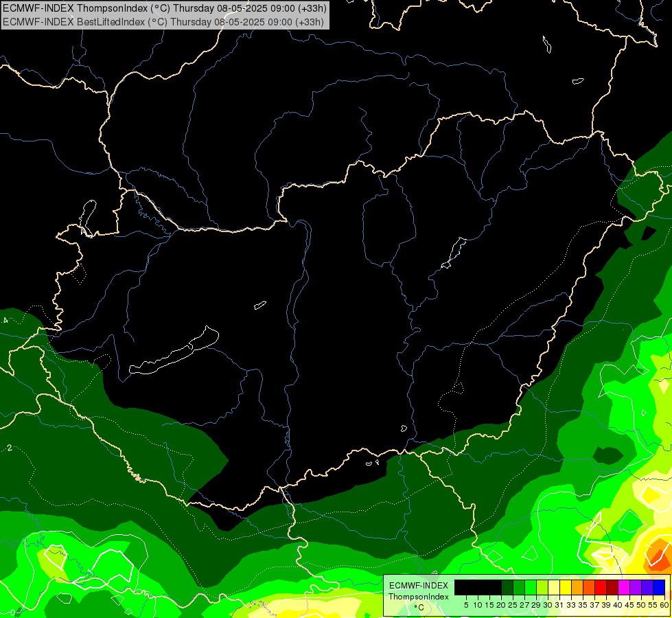
Task: Click the dark green 20–25 legend swatch
Action: 507,587
